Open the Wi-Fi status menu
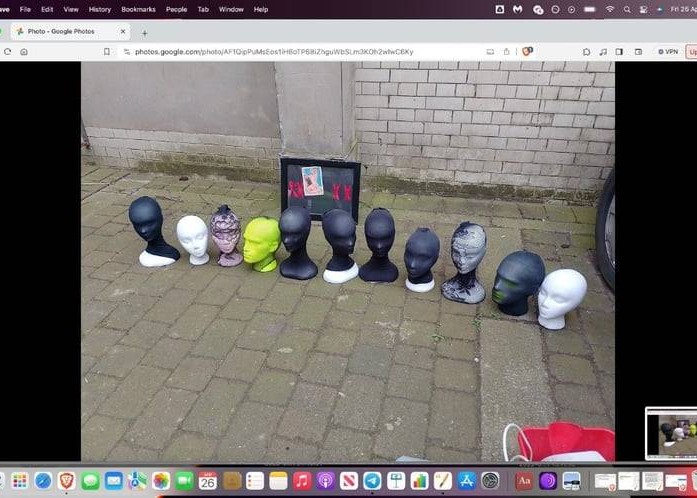697x498 pixels. pos(610,9)
